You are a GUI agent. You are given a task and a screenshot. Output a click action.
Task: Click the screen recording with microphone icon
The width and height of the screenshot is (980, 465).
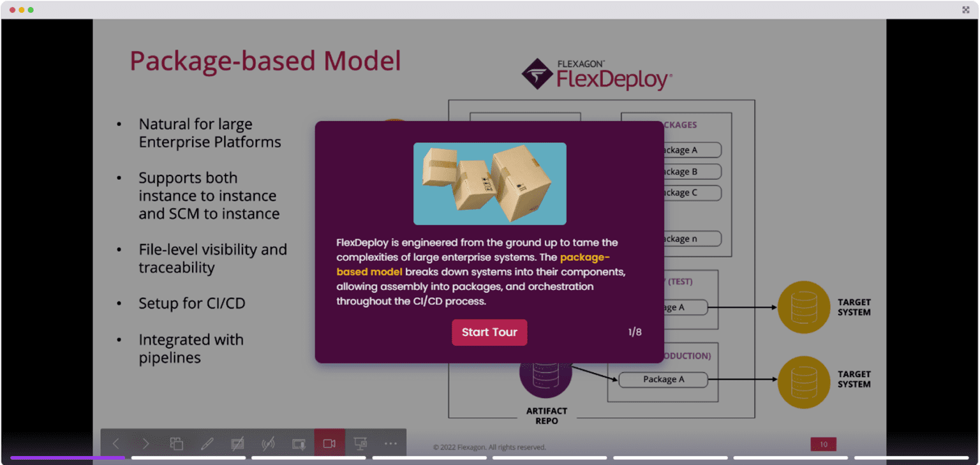click(x=299, y=443)
